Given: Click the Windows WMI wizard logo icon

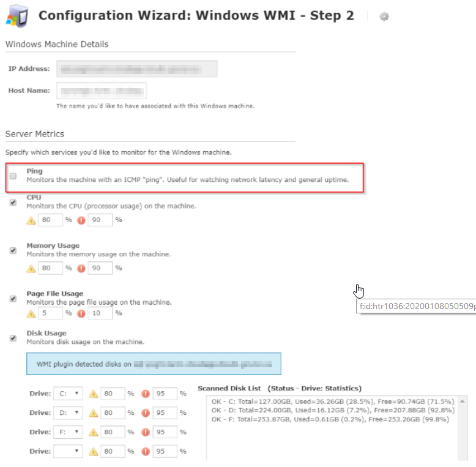Looking at the screenshot, I should pos(17,17).
